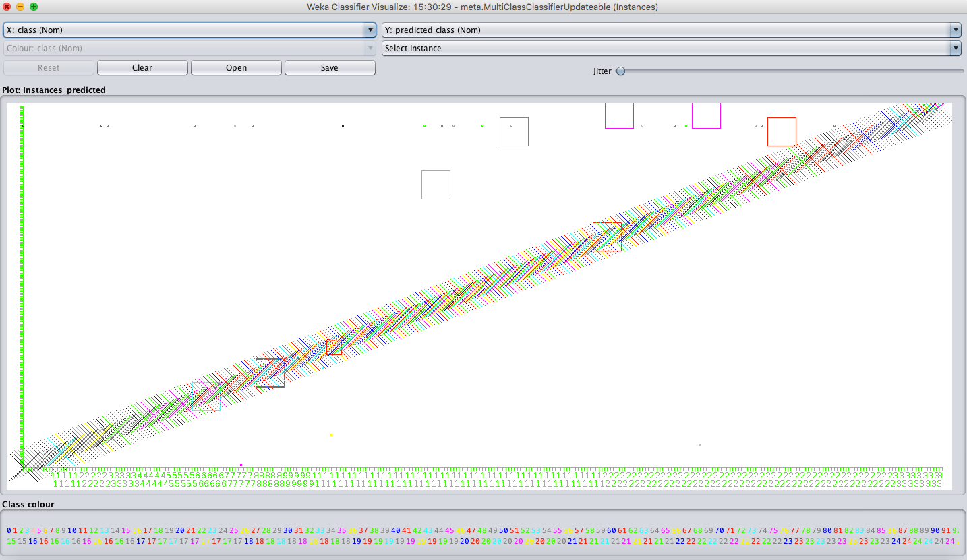Click the 'Class colour' panel heading
Image resolution: width=967 pixels, height=560 pixels.
pyautogui.click(x=28, y=504)
